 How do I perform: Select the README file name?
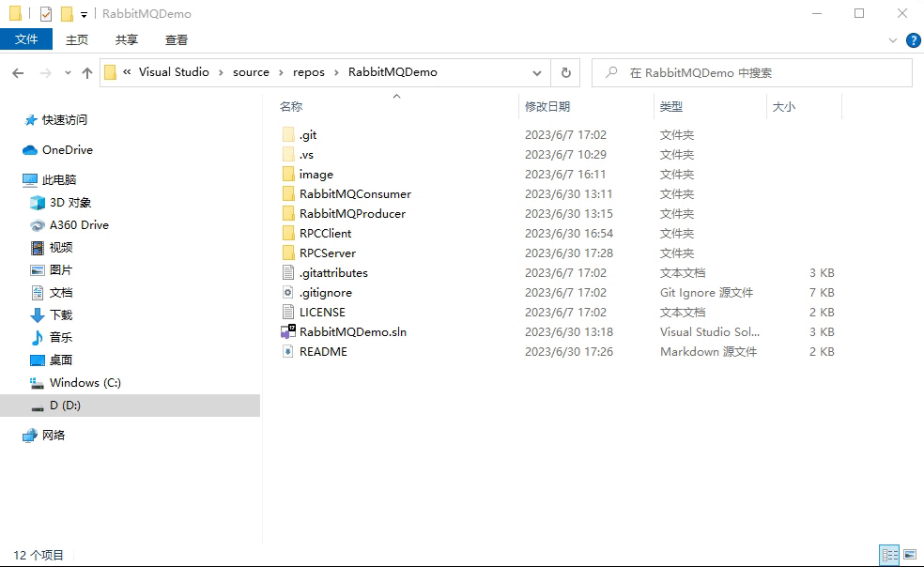323,352
